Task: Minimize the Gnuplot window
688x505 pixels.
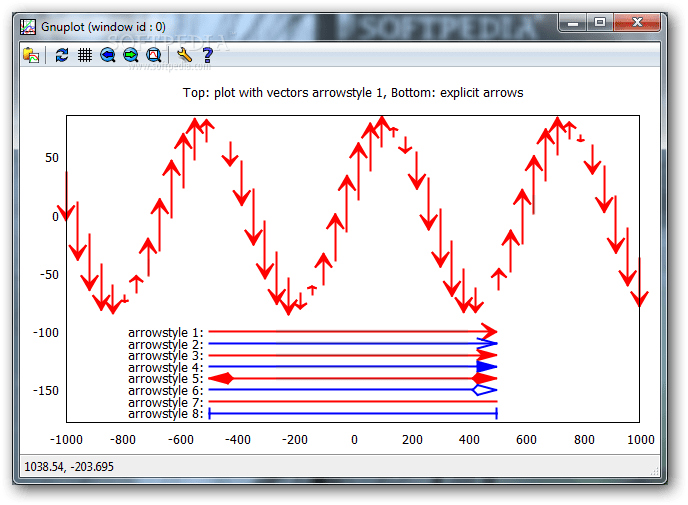Action: pos(573,22)
